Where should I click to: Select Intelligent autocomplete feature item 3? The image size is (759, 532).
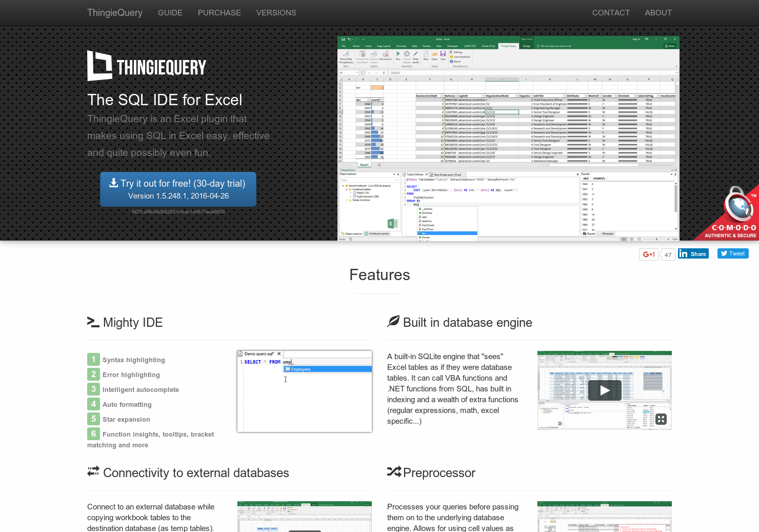pyautogui.click(x=133, y=389)
